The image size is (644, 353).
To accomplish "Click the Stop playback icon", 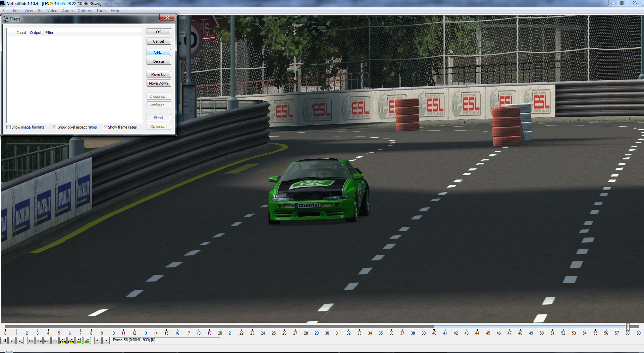I will pyautogui.click(x=4, y=341).
